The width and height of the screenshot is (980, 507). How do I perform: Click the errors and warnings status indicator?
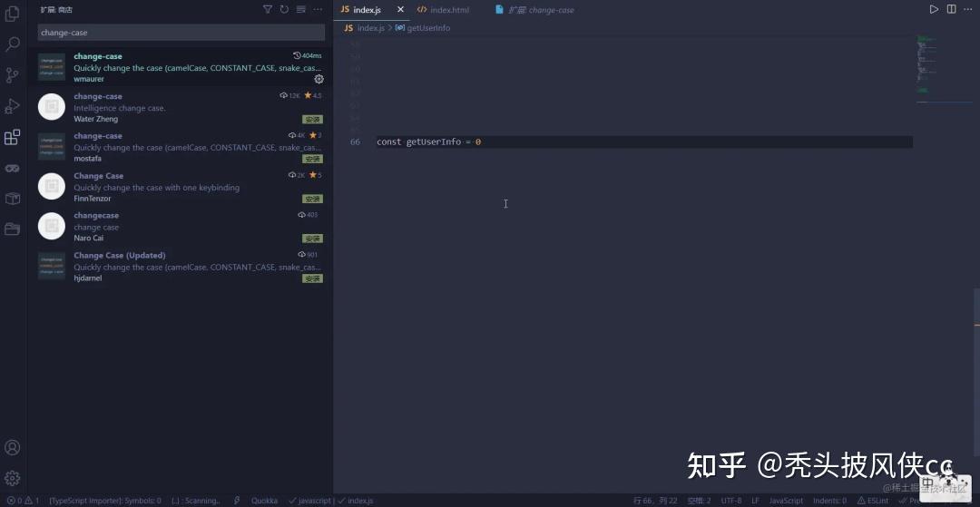pyautogui.click(x=24, y=501)
